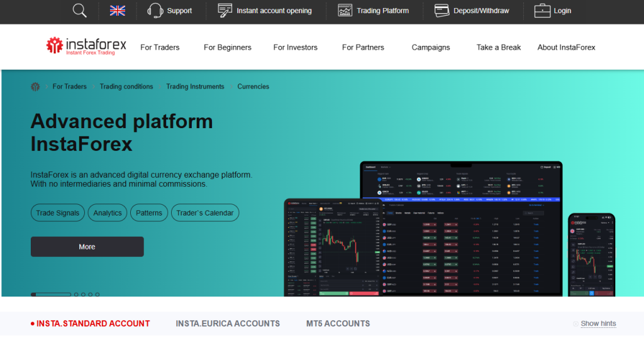Image resolution: width=644 pixels, height=338 pixels.
Task: Go to Trading conditions breadcrumb
Action: [126, 87]
